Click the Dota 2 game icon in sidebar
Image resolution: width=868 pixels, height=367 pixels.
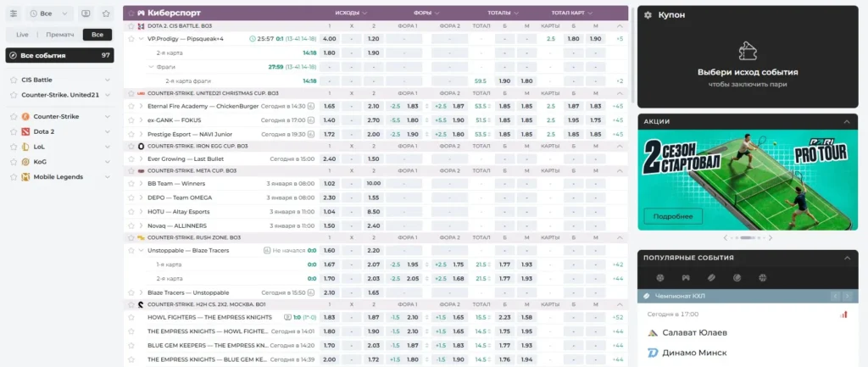tap(25, 131)
